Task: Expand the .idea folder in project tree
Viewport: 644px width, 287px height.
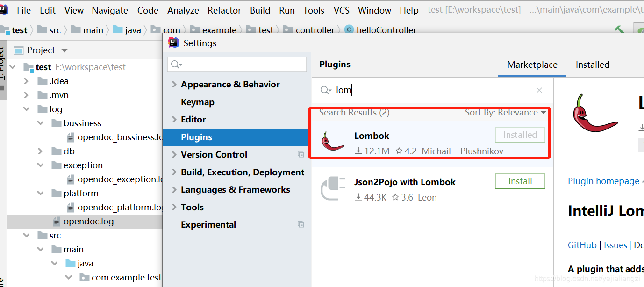Action: (27, 81)
